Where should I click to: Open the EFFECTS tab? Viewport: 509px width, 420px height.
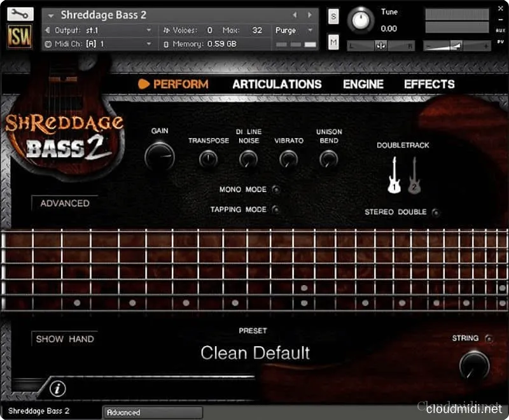(x=428, y=84)
